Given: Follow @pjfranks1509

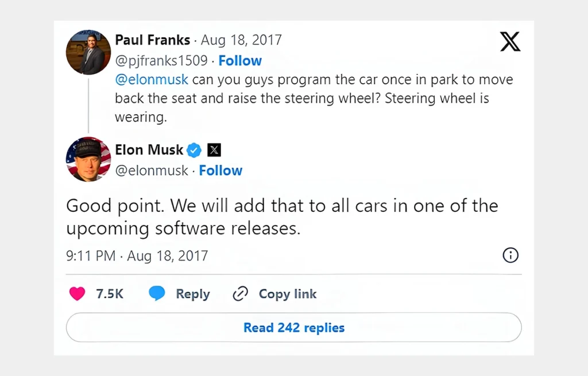Looking at the screenshot, I should [239, 60].
